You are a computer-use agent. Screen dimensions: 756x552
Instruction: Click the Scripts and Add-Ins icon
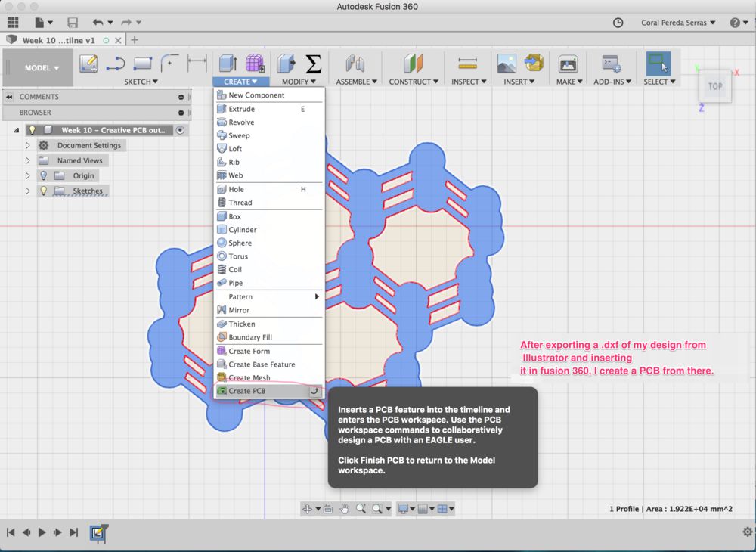612,64
